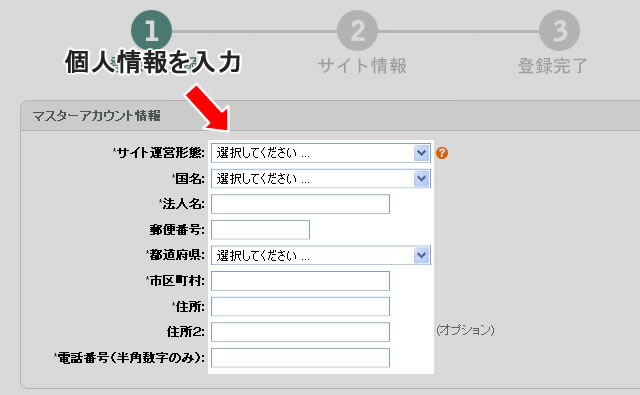This screenshot has height=395, width=640.
Task: Click the step 2 circle indicator
Action: click(x=357, y=31)
